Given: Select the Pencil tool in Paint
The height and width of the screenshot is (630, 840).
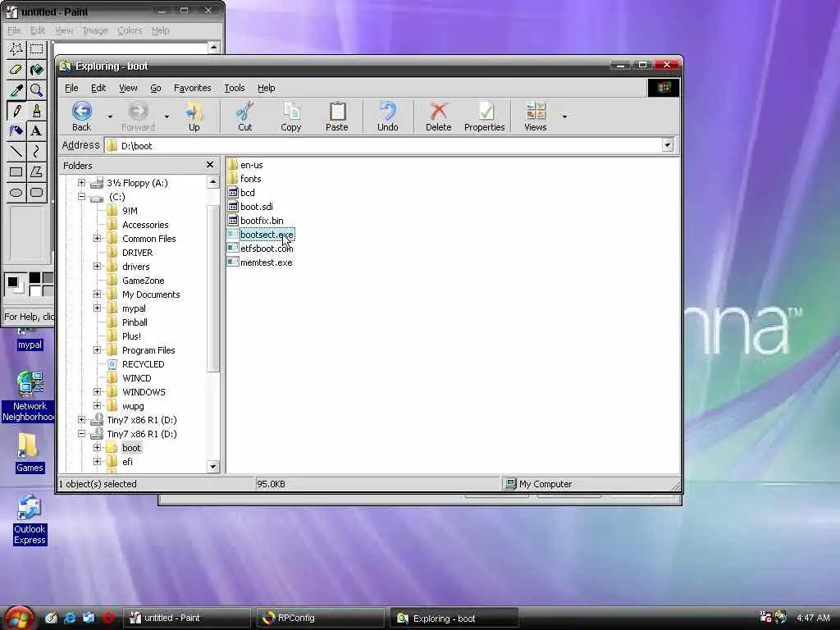Looking at the screenshot, I should pos(16,111).
